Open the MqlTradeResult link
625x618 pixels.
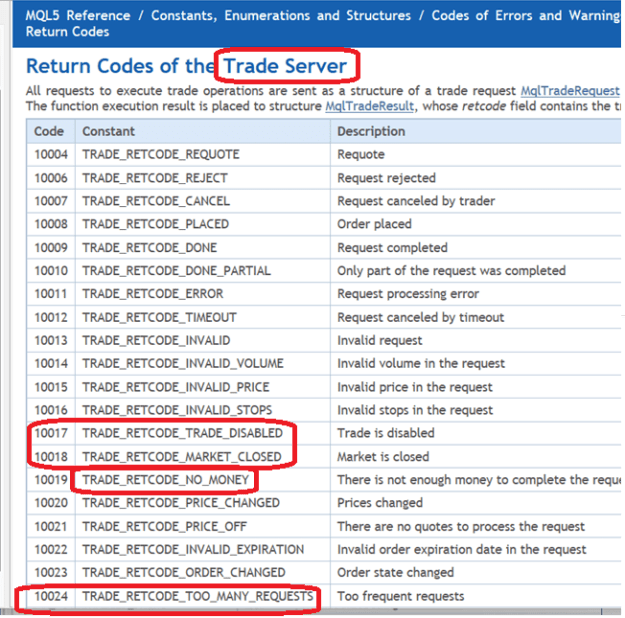tap(369, 106)
